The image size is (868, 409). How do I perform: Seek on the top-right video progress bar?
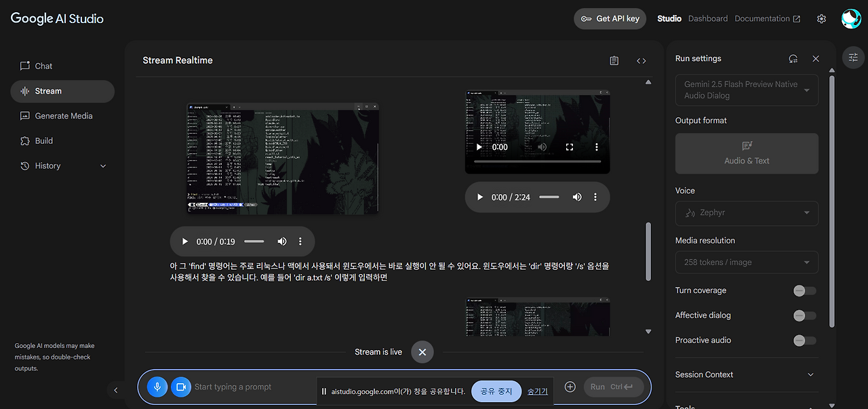538,161
